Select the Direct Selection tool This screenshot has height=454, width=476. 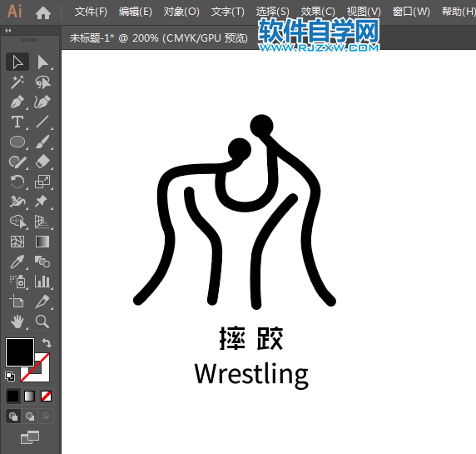(x=42, y=62)
